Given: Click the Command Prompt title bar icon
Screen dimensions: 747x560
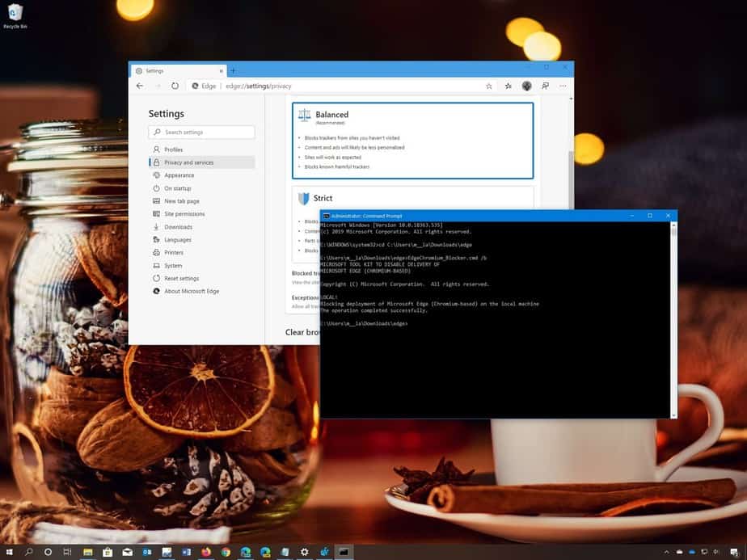Looking at the screenshot, I should point(327,216).
